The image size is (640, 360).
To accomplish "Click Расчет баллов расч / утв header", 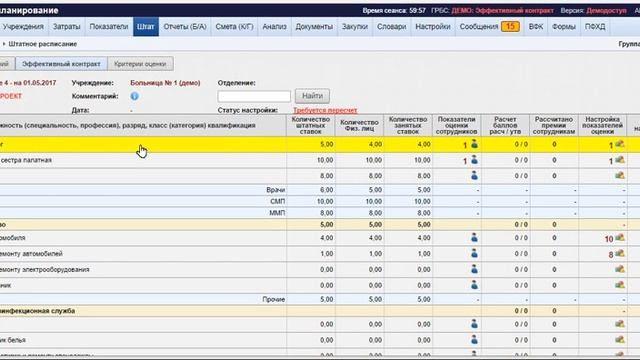I will [505, 125].
